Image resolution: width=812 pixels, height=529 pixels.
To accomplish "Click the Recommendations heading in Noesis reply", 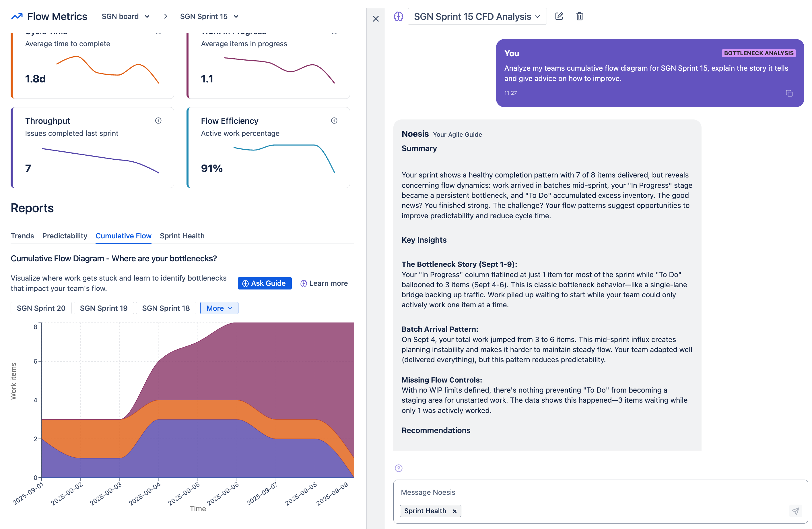I will click(x=436, y=430).
